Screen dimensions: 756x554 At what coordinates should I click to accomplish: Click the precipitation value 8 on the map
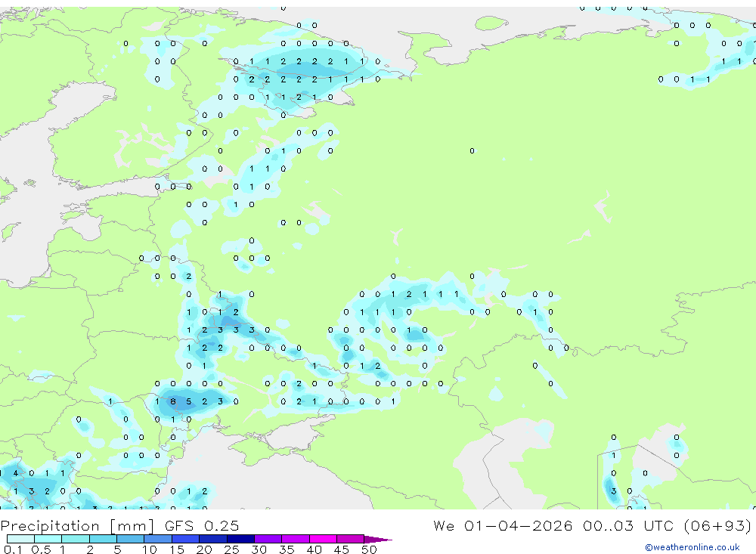[x=173, y=401]
